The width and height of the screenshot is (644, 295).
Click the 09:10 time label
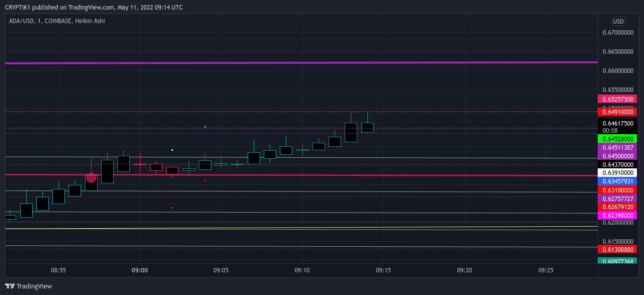(302, 270)
